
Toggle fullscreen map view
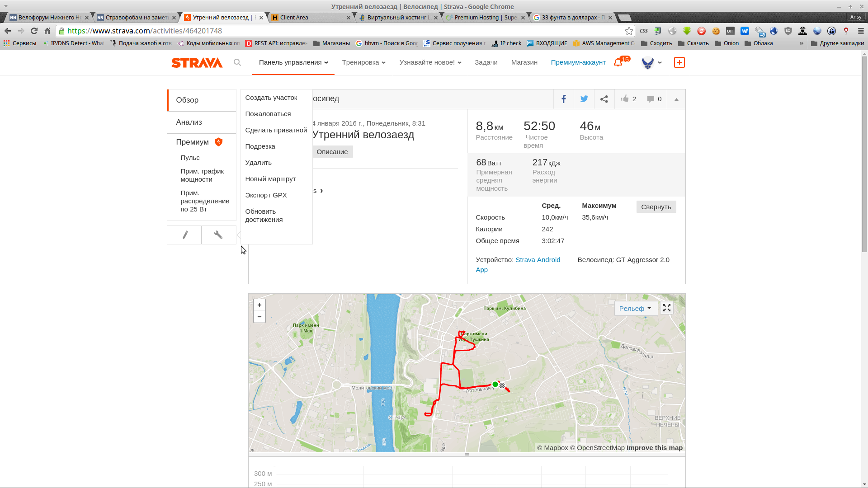click(x=666, y=308)
